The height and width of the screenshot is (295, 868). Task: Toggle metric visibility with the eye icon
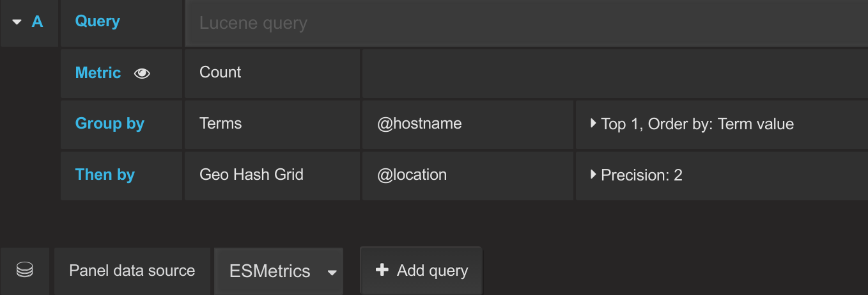click(x=142, y=74)
